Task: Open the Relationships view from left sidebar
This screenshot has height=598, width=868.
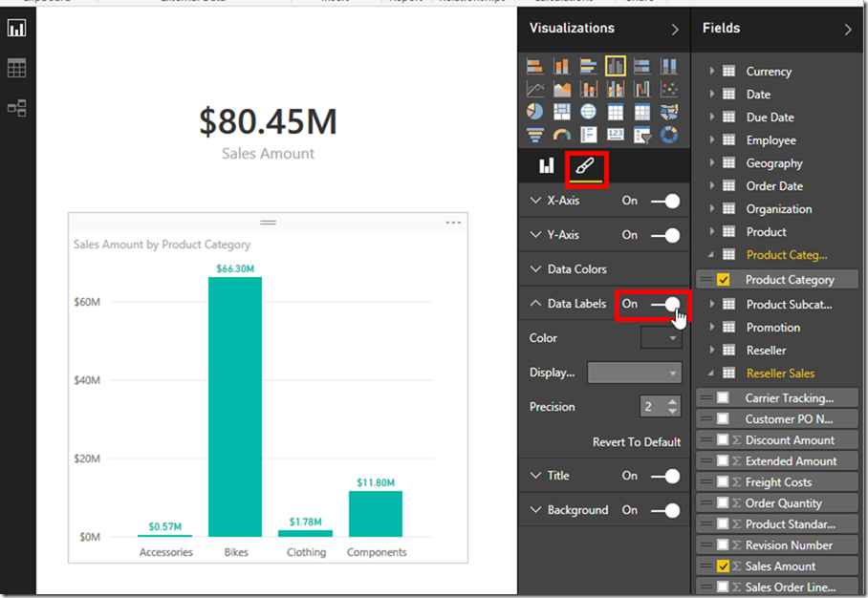Action: (x=16, y=108)
